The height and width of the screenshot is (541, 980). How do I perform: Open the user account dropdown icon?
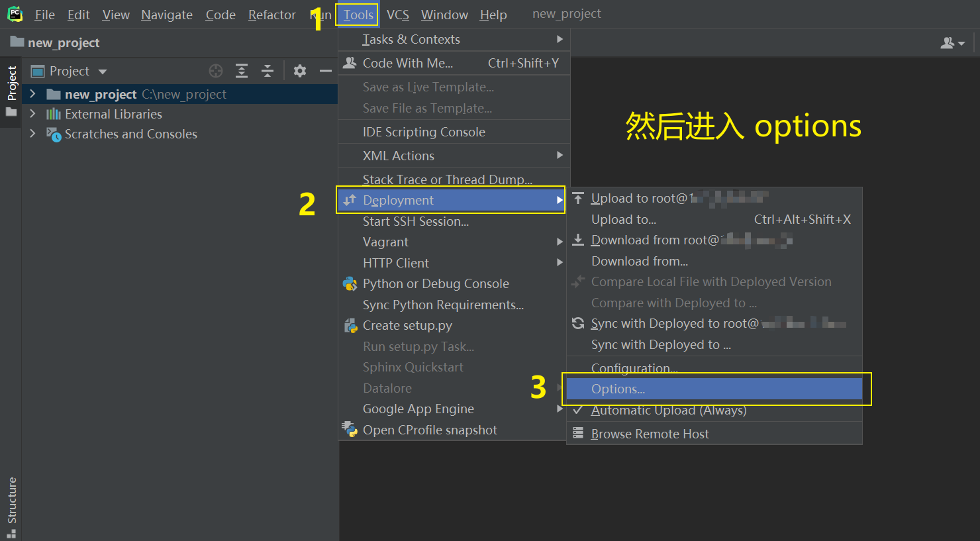(952, 43)
